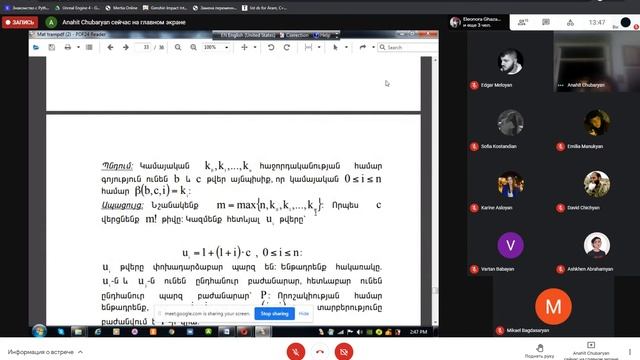Screen dimensions: 640x360
Task: Open the activities shapes icon
Action: point(570,22)
